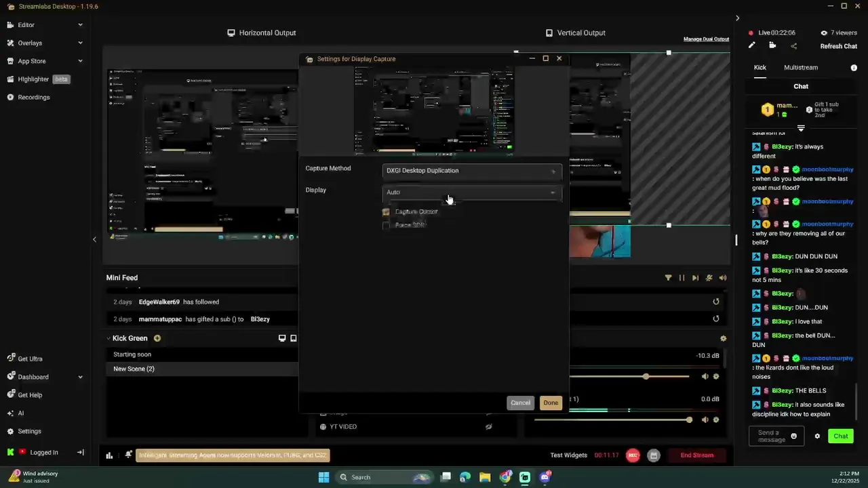
Task: Click the chat info circle icon
Action: [854, 68]
